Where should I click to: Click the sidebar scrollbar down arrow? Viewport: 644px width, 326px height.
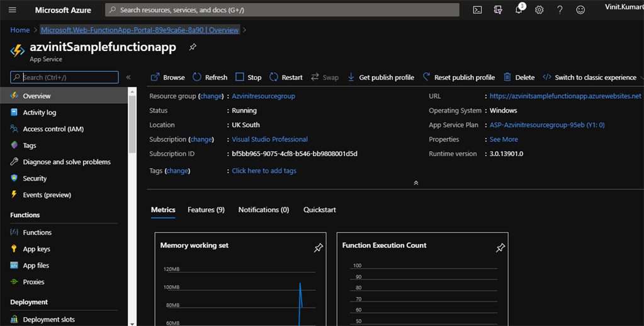point(132,323)
